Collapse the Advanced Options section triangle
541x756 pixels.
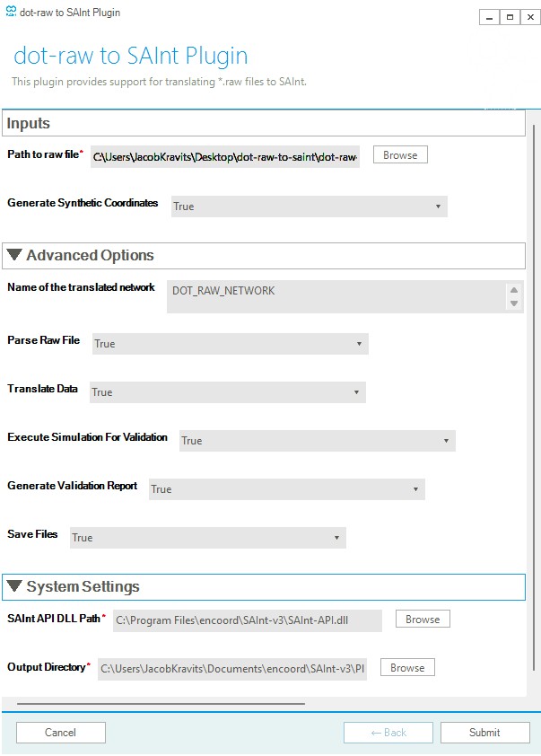(x=14, y=256)
